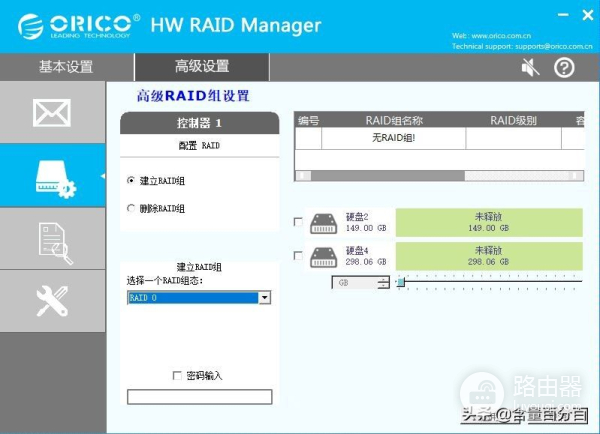
Task: Click the supports@orico.com.cn support email
Action: tap(554, 46)
